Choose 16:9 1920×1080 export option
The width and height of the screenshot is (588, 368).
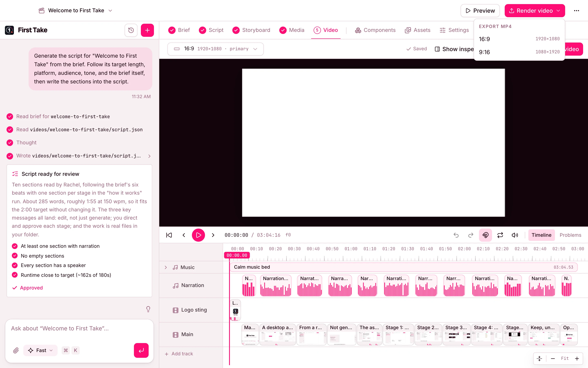[x=519, y=39]
